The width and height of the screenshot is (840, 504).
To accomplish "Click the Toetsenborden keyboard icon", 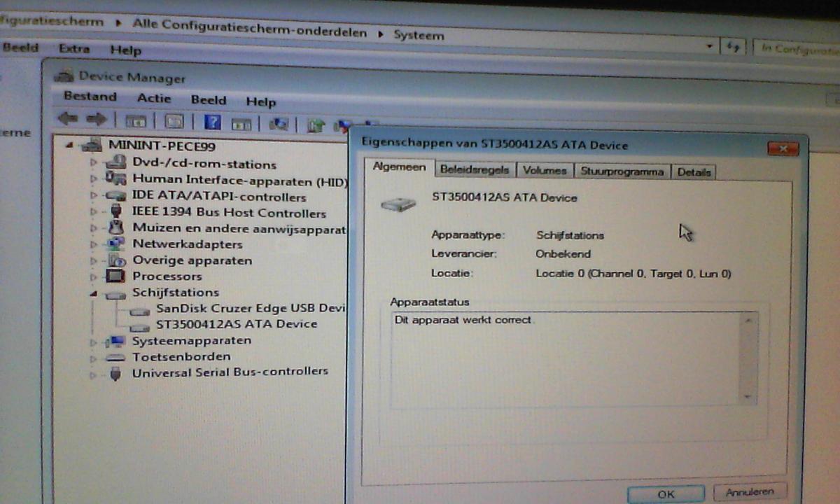I will click(x=115, y=358).
